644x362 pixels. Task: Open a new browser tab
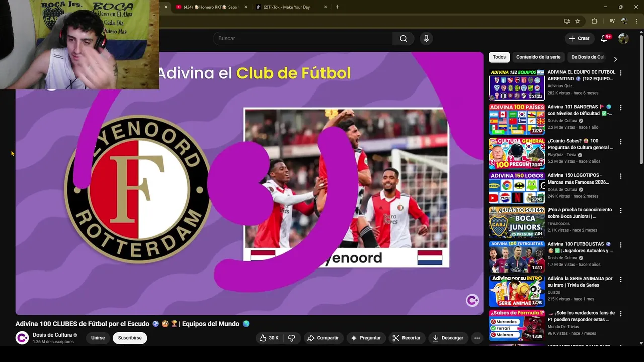pyautogui.click(x=337, y=7)
